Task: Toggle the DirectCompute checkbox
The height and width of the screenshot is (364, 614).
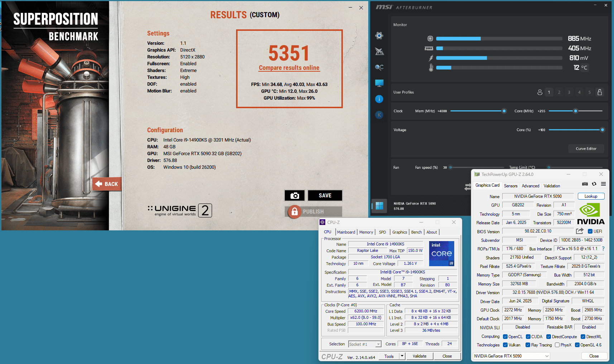Action: click(x=548, y=337)
